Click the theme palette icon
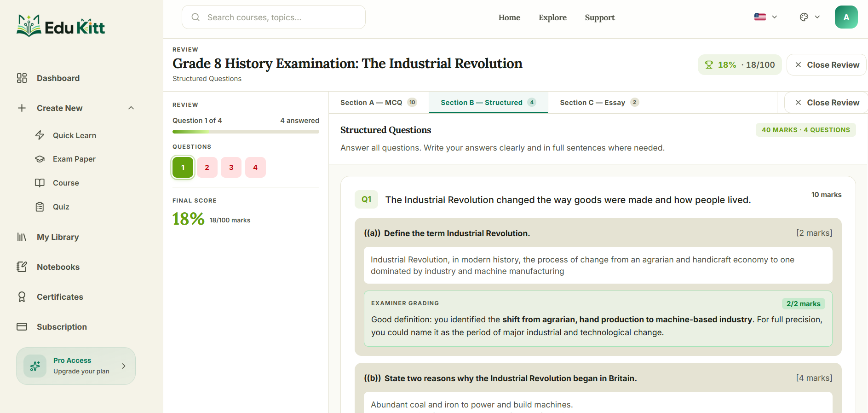868x413 pixels. click(x=804, y=17)
